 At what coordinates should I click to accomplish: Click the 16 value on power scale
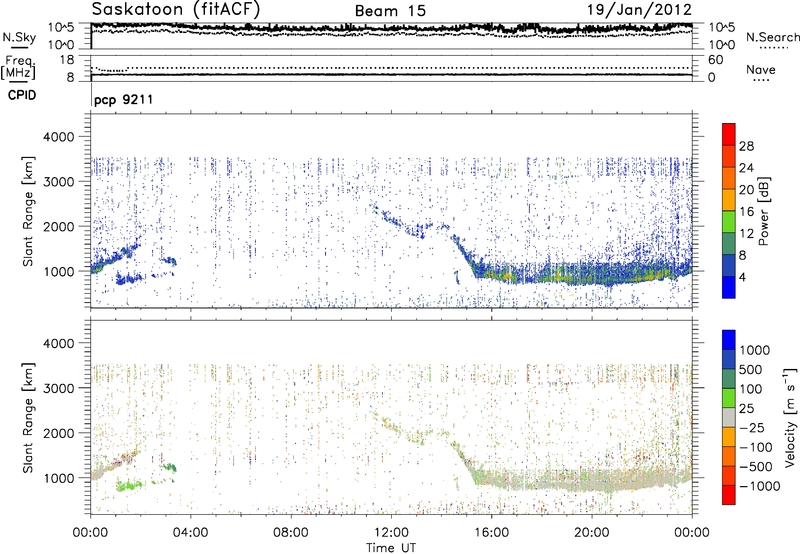(x=746, y=212)
